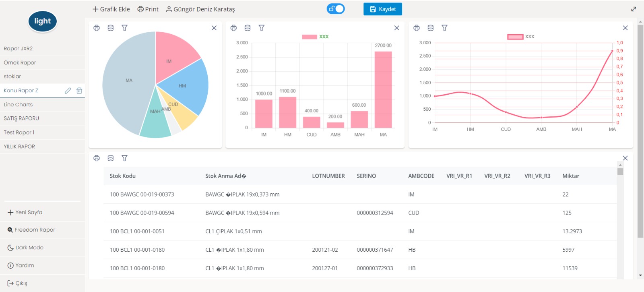Switch to Dark Mode
Image resolution: width=644 pixels, height=292 pixels.
point(25,247)
